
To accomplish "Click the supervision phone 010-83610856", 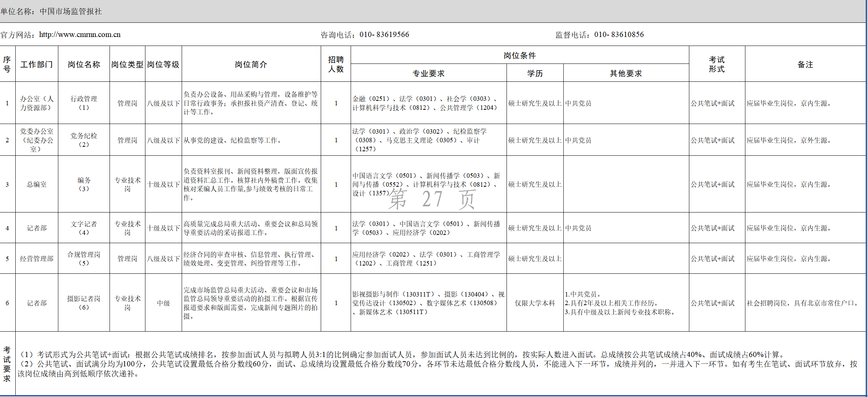I will tap(619, 35).
